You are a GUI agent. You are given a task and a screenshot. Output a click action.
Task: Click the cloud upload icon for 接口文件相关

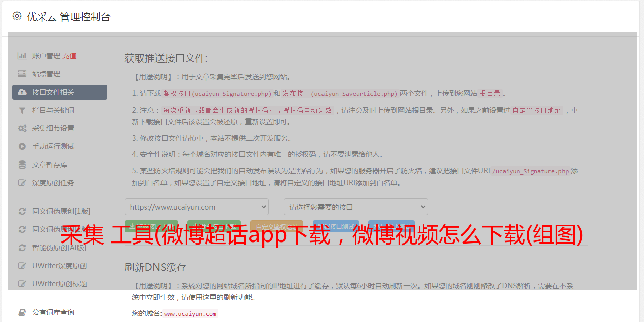click(22, 92)
